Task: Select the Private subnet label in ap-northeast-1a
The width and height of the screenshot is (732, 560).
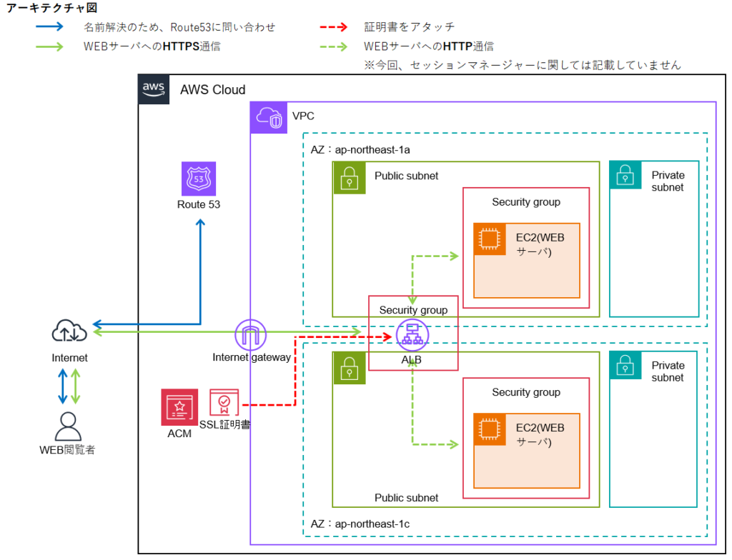Action: (668, 181)
